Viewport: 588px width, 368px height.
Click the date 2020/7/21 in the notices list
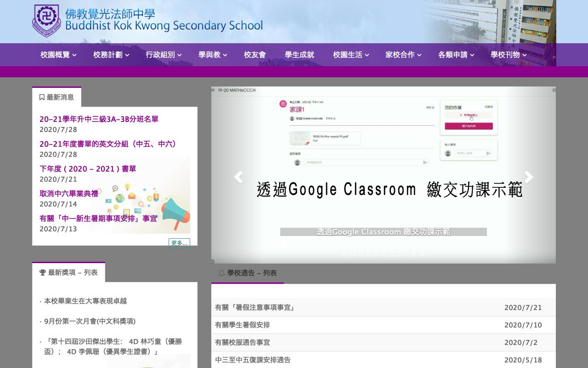pos(523,308)
